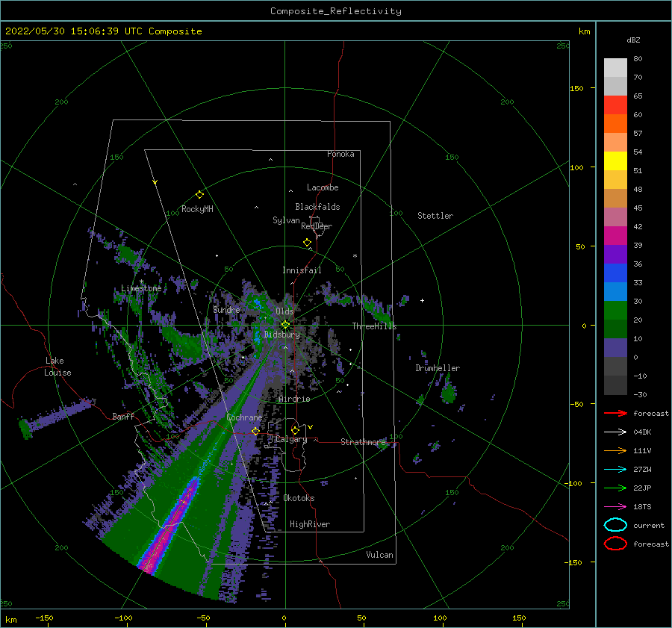Click the -150 tick on bottom axis

44,618
